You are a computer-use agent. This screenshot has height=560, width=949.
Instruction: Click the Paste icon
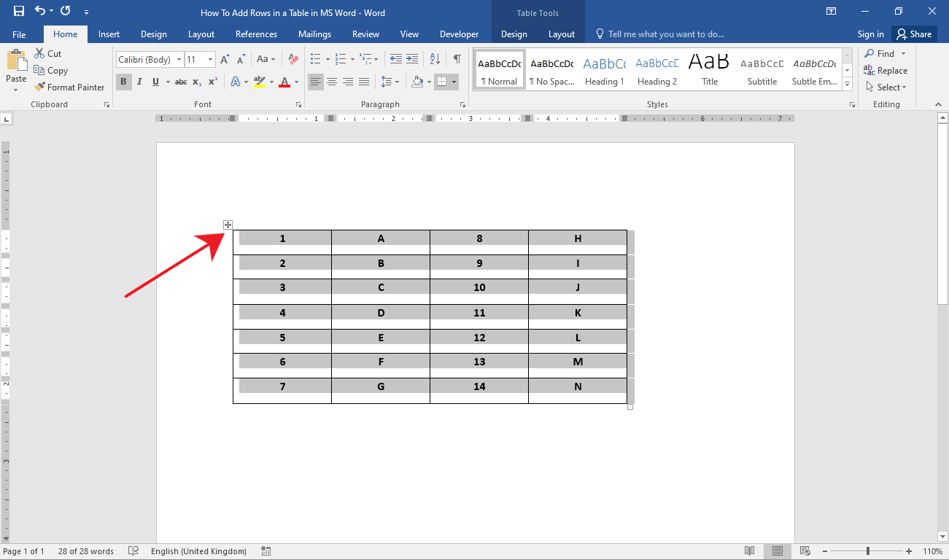(x=16, y=61)
